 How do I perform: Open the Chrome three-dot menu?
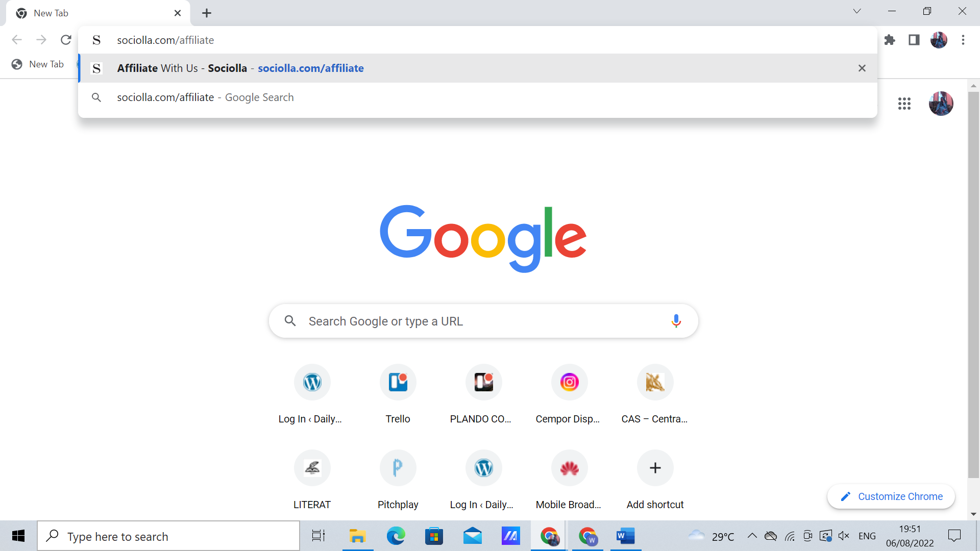pyautogui.click(x=963, y=40)
